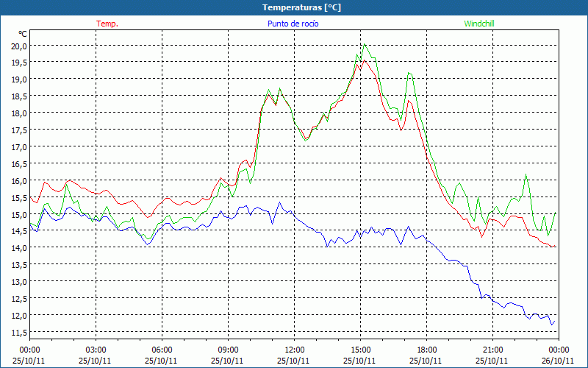Click the 17,5 y-axis value
The width and height of the screenshot is (588, 368).
coord(20,130)
